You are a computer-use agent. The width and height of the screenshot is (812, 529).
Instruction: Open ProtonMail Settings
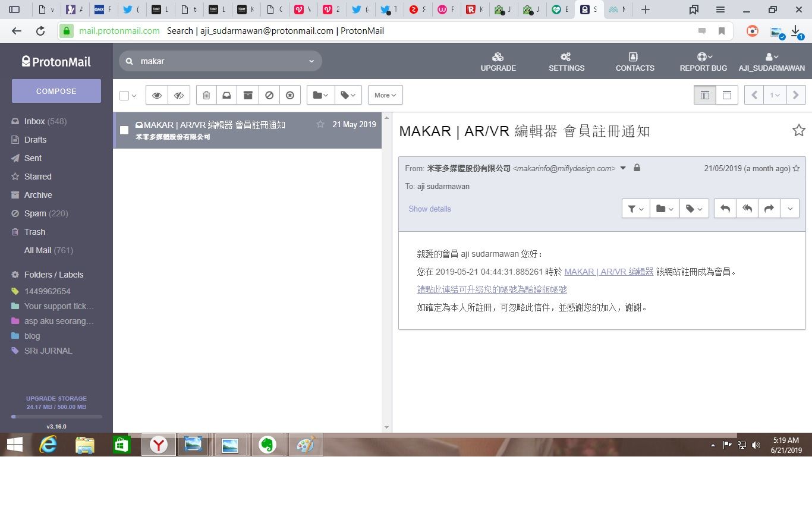point(566,61)
